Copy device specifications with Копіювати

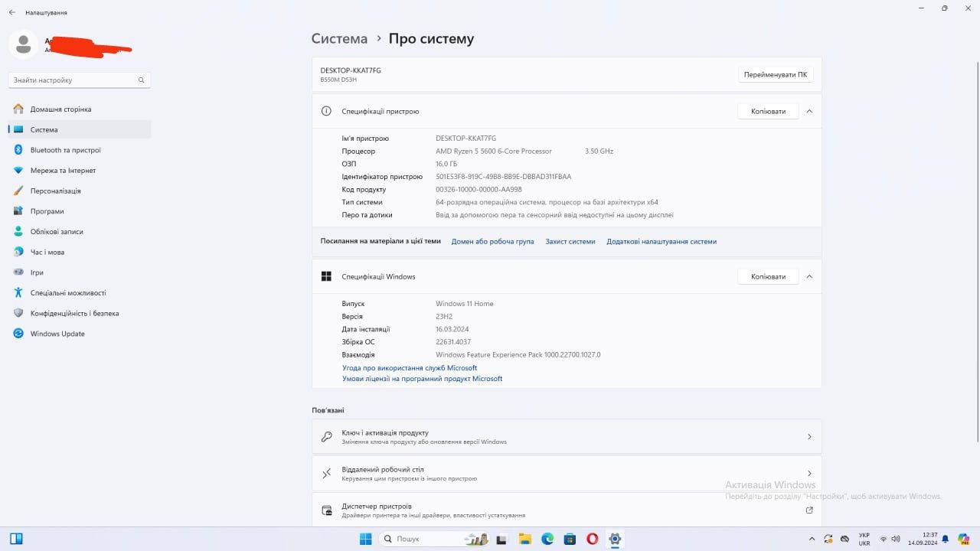[x=768, y=111]
